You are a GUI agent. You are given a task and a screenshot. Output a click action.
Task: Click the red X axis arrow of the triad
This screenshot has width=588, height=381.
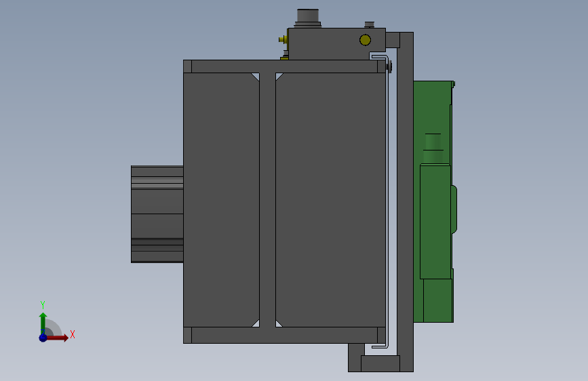click(58, 338)
